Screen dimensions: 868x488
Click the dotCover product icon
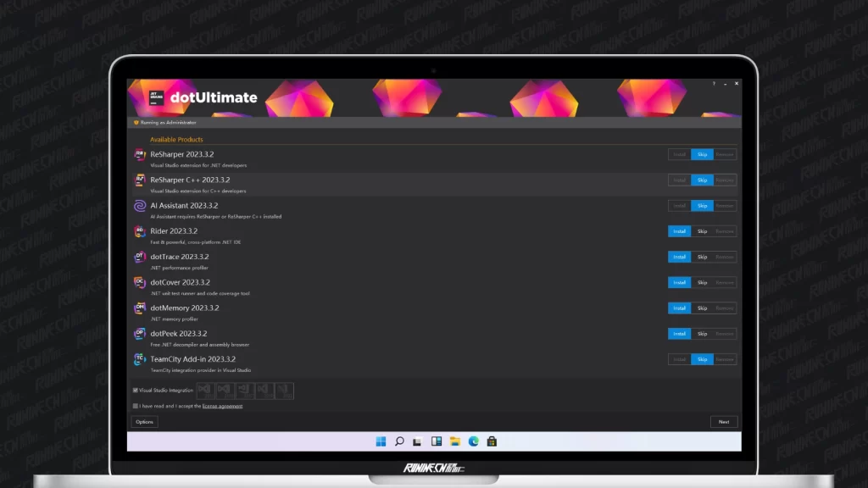140,282
